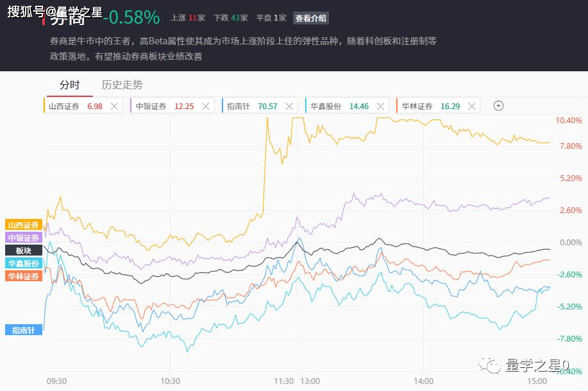The height and width of the screenshot is (391, 588).
Task: Select the 中银证券 stock chip
Action: (151, 107)
